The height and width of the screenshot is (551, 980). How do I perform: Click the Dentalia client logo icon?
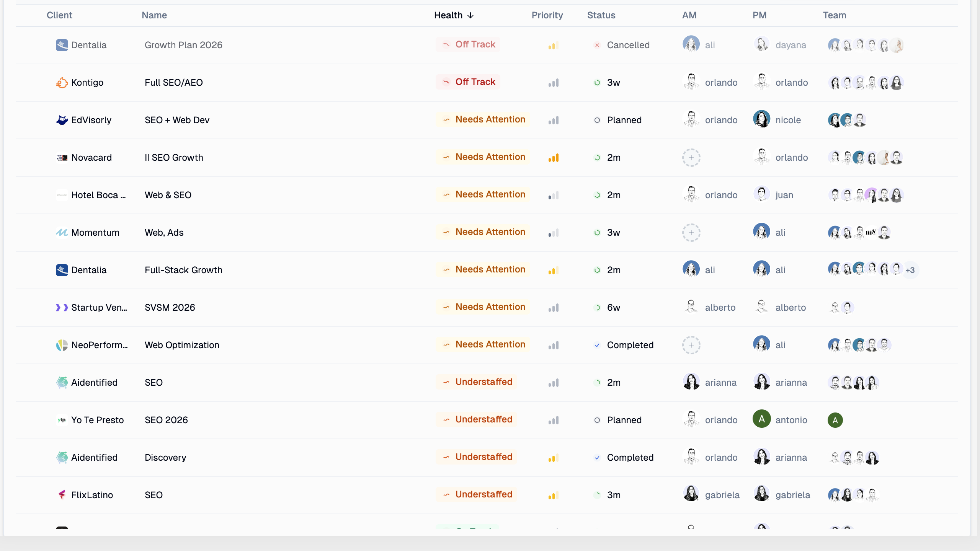62,45
